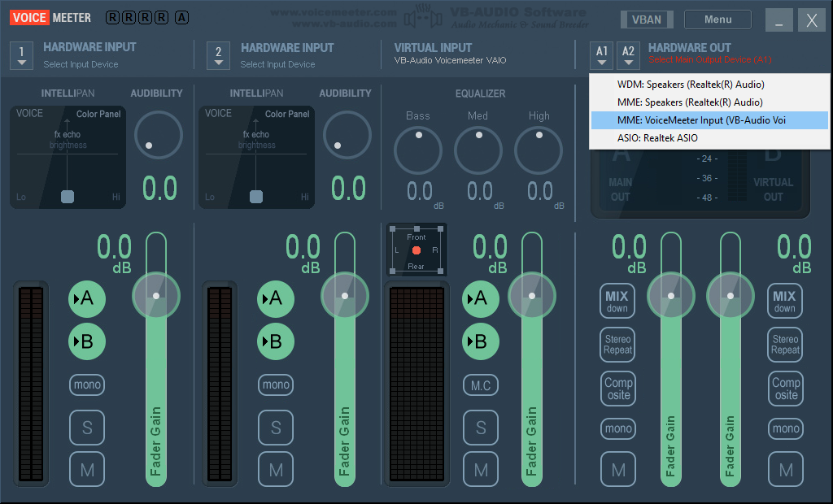833x504 pixels.
Task: Enable MIX down on main out bus
Action: point(617,301)
